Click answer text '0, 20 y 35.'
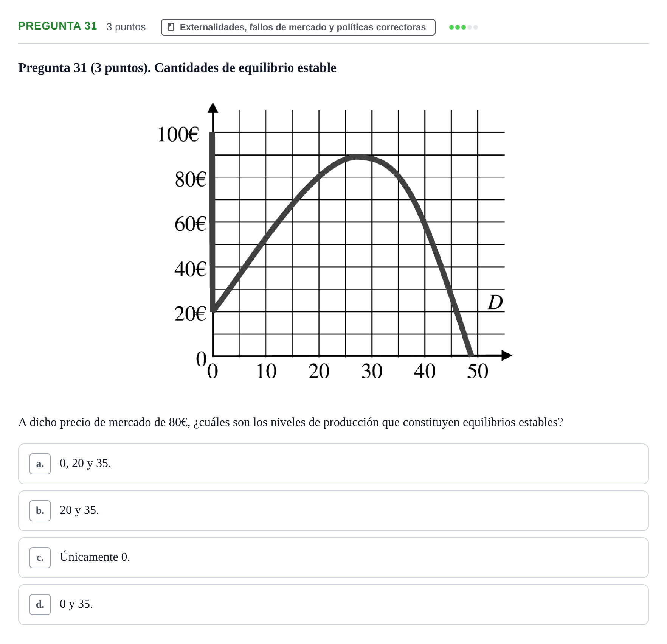 tap(85, 463)
